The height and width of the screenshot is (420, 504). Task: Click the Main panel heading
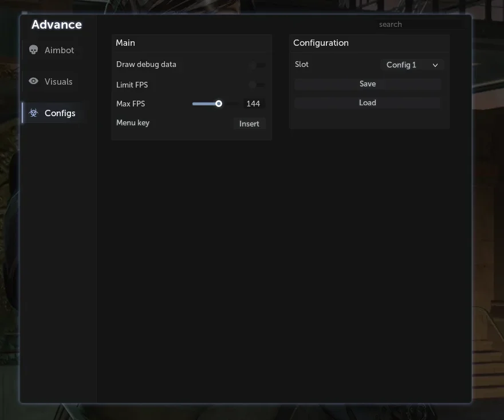(125, 43)
